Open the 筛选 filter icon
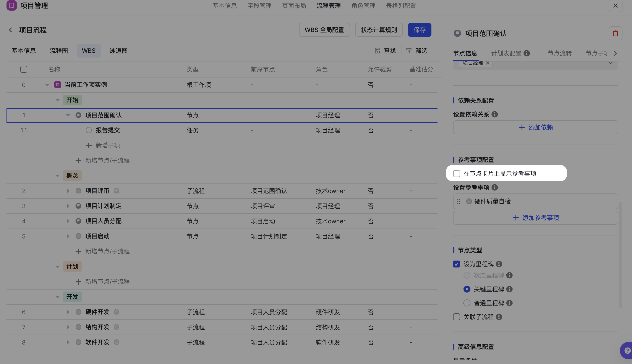 tap(409, 51)
